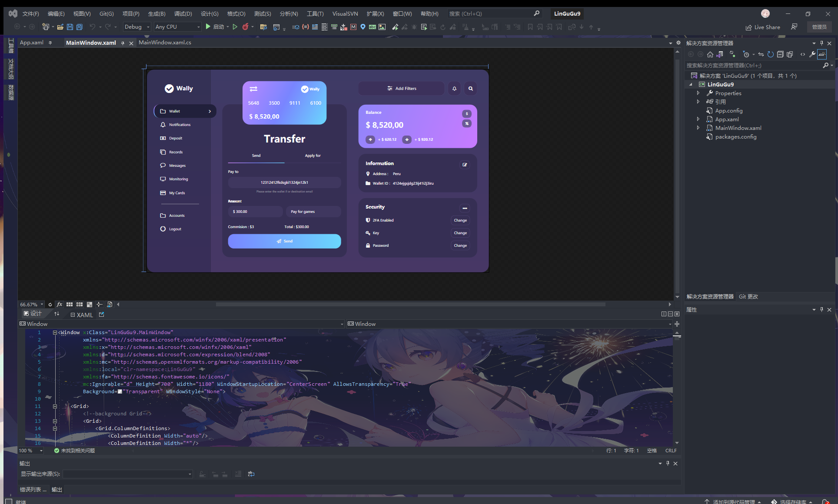Collapse all items in Solution Explorer toolbar
Image resolution: width=838 pixels, height=504 pixels.
[780, 54]
